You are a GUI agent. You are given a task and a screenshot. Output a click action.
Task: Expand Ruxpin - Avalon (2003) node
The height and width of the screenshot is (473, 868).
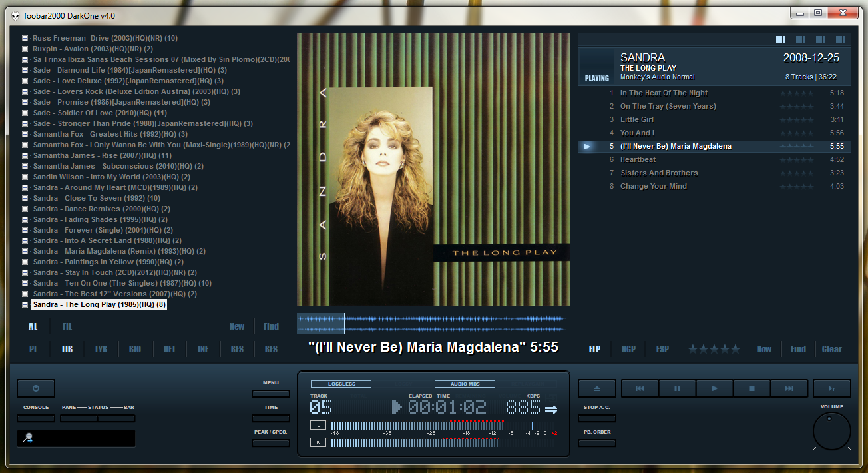(x=25, y=49)
